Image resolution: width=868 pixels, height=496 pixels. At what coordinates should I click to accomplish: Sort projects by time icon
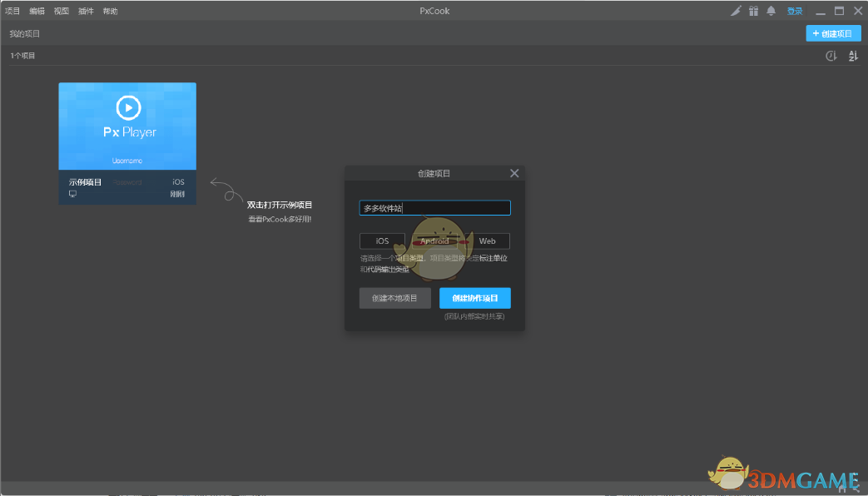[831, 56]
